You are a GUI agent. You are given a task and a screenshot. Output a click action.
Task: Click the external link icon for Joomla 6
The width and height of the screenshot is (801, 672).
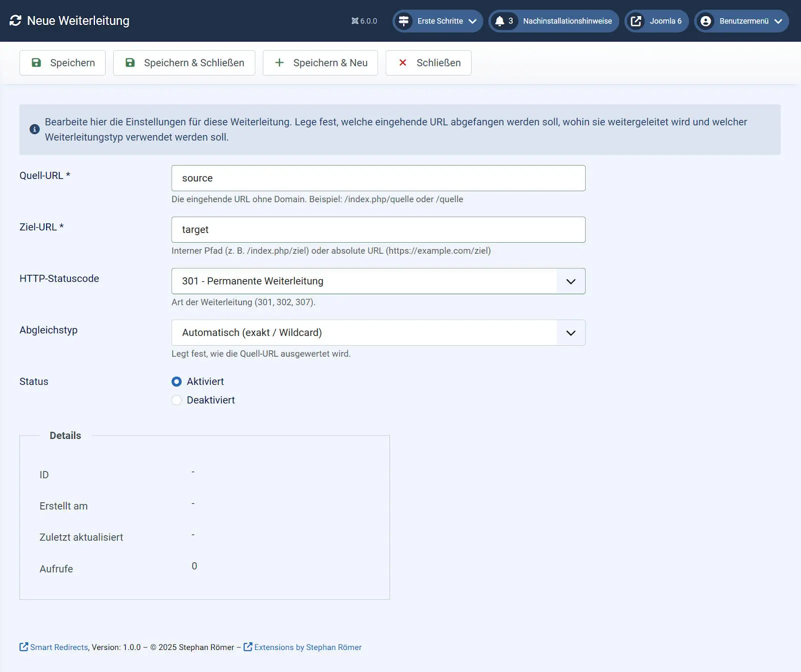pyautogui.click(x=636, y=21)
